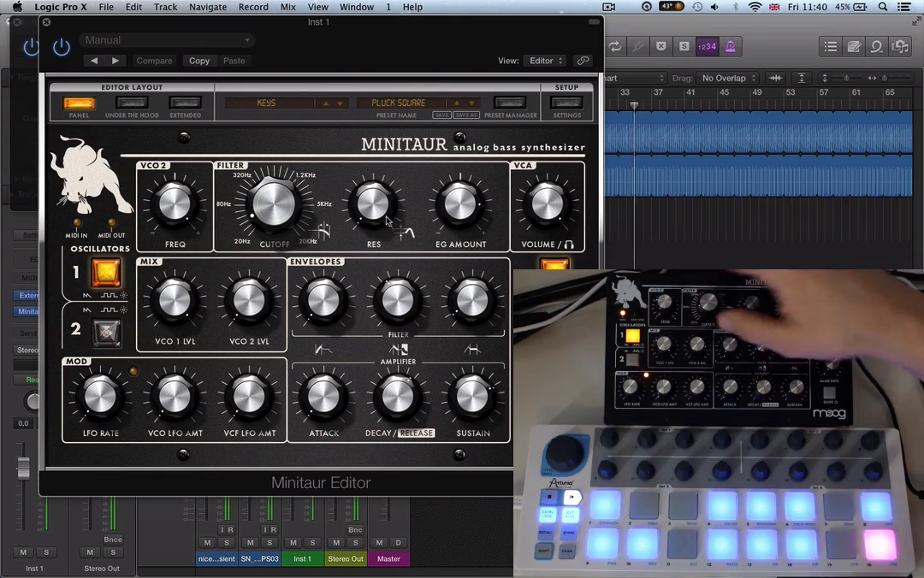924x578 pixels.
Task: Toggle the Solo S control bar button
Action: click(x=684, y=46)
